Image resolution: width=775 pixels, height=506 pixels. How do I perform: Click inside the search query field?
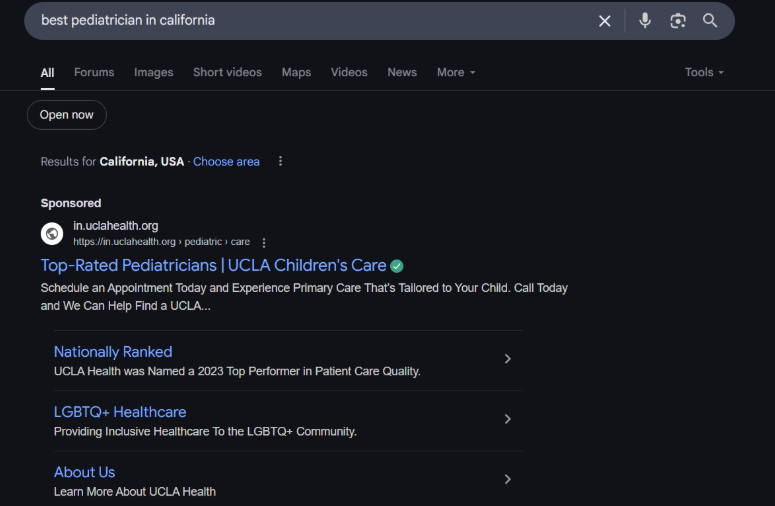click(311, 21)
